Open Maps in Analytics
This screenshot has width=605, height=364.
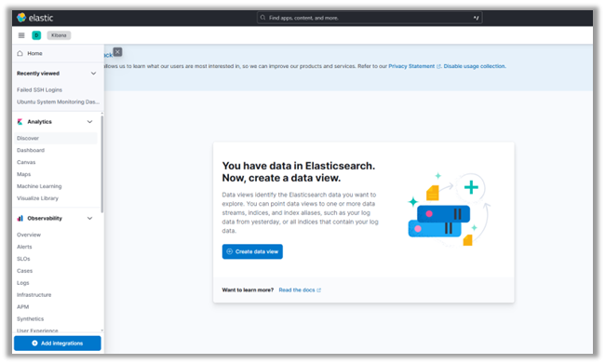(x=23, y=174)
